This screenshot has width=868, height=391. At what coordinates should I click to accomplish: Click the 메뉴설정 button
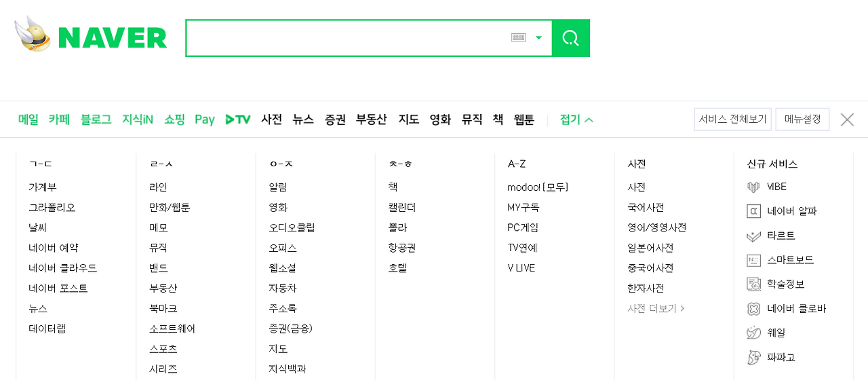click(x=802, y=119)
